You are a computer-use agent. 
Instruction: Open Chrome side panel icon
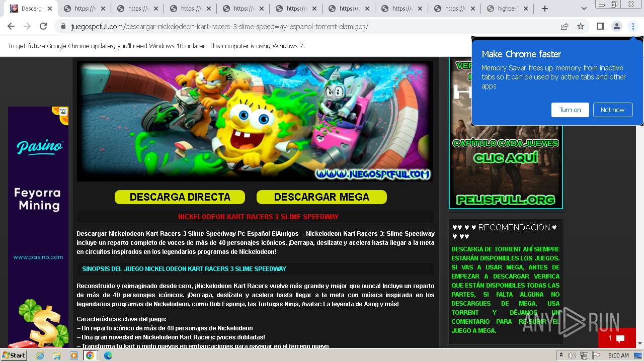pos(600,26)
